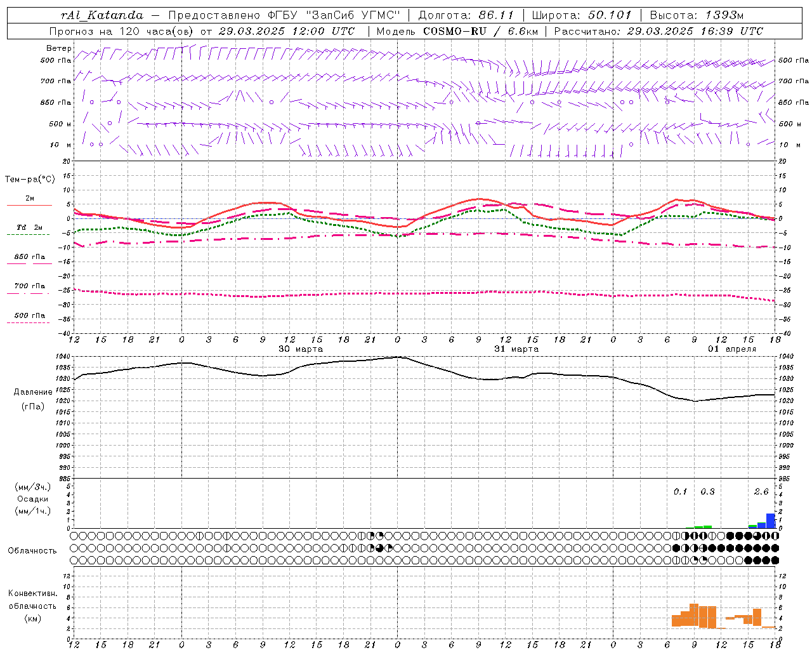This screenshot has height=650, width=812.
Task: Click the "01 апреля" date label
Action: click(732, 349)
